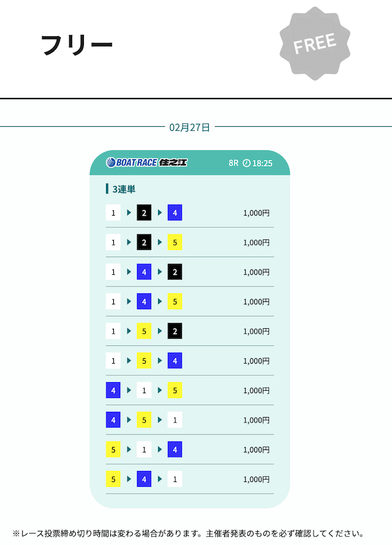Select the 3連単 bet type heading

click(124, 189)
